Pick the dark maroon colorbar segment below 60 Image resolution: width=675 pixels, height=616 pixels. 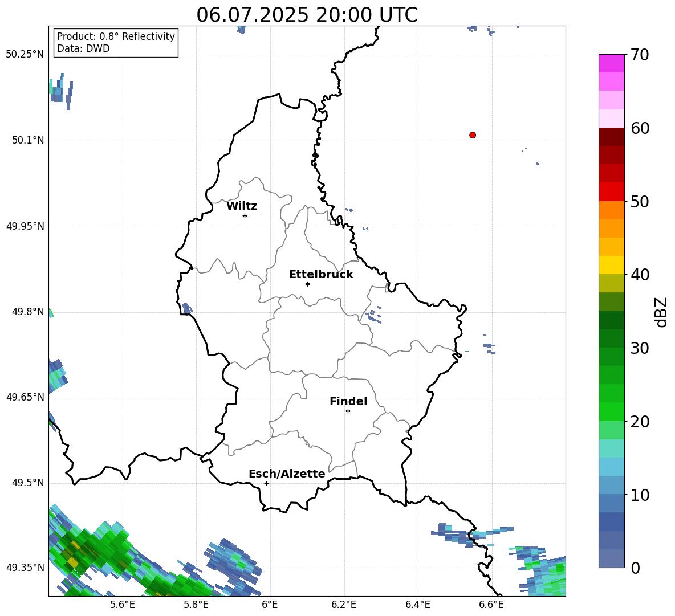pos(611,137)
